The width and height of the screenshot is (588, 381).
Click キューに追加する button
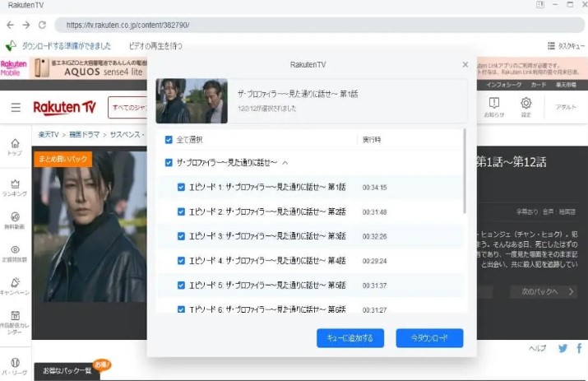[x=350, y=338]
